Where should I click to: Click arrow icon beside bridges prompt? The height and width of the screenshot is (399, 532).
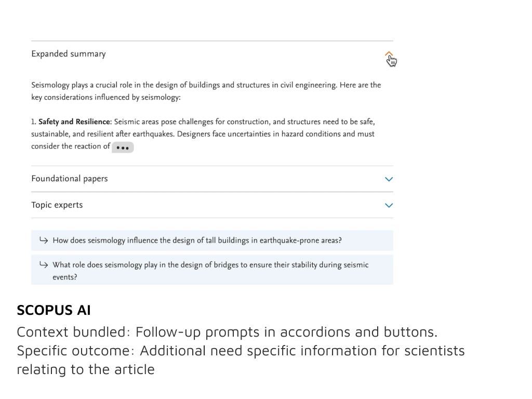click(x=44, y=264)
